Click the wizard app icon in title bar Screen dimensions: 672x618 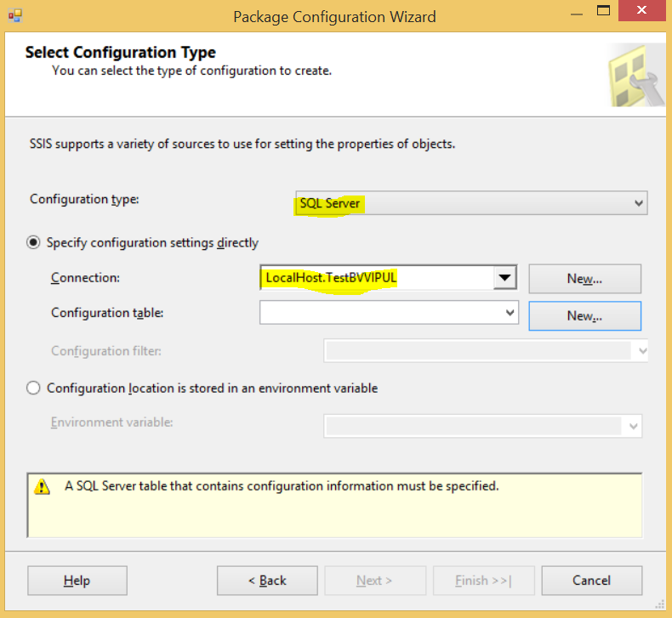(x=14, y=16)
